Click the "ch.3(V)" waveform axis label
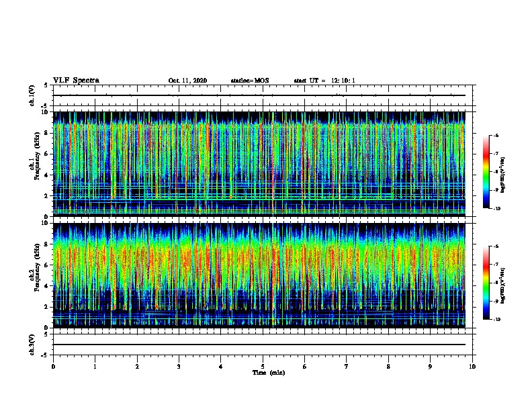532x411 pixels. click(32, 345)
